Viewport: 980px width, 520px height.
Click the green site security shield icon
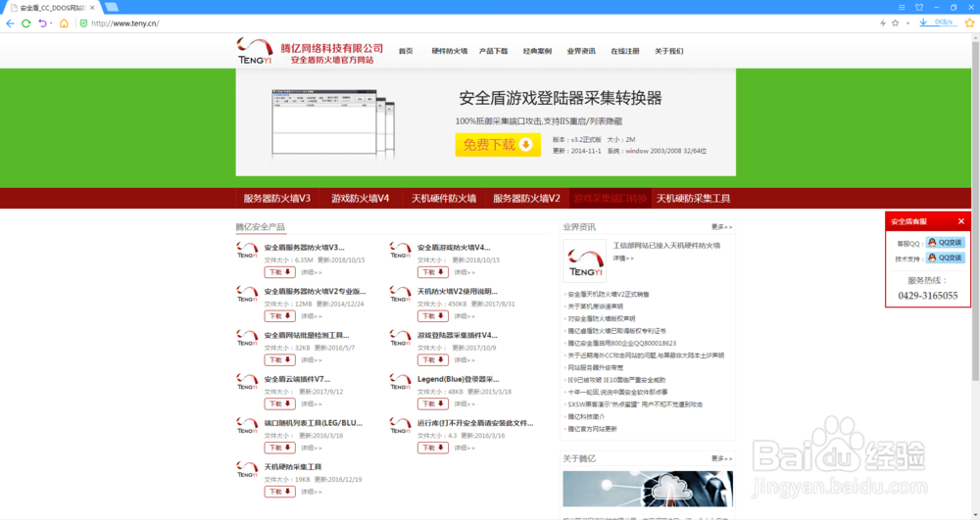click(83, 24)
